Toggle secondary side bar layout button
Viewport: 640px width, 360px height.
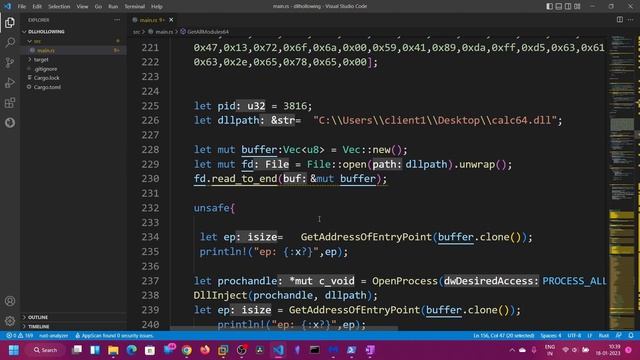(x=568, y=6)
